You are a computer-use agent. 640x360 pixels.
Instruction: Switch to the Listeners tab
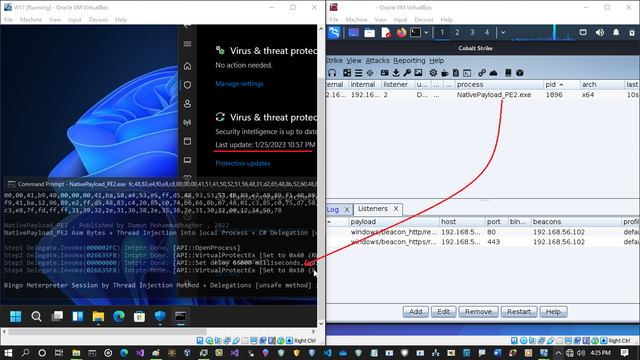click(373, 209)
